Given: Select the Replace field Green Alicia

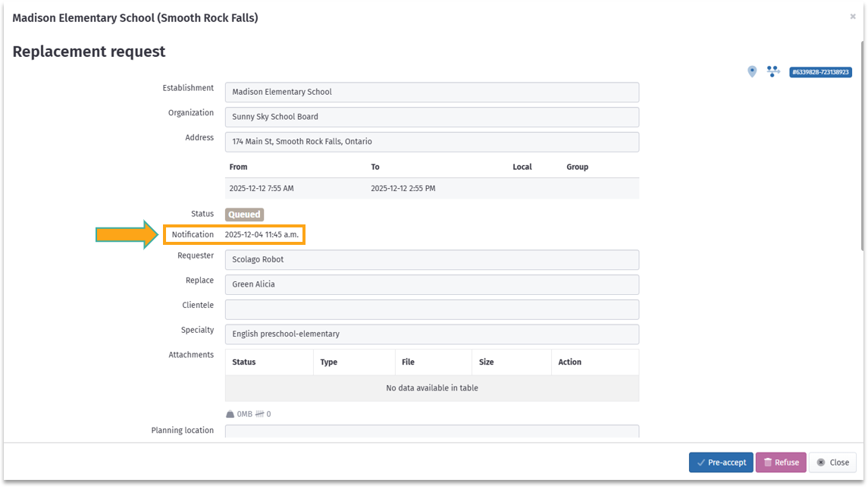Looking at the screenshot, I should (x=432, y=284).
